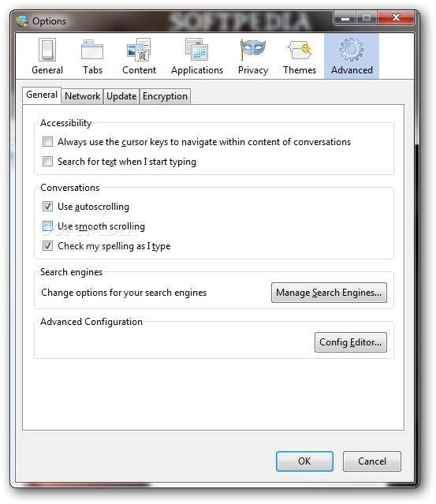Cancel the Options dialog
436x504 pixels.
[371, 461]
